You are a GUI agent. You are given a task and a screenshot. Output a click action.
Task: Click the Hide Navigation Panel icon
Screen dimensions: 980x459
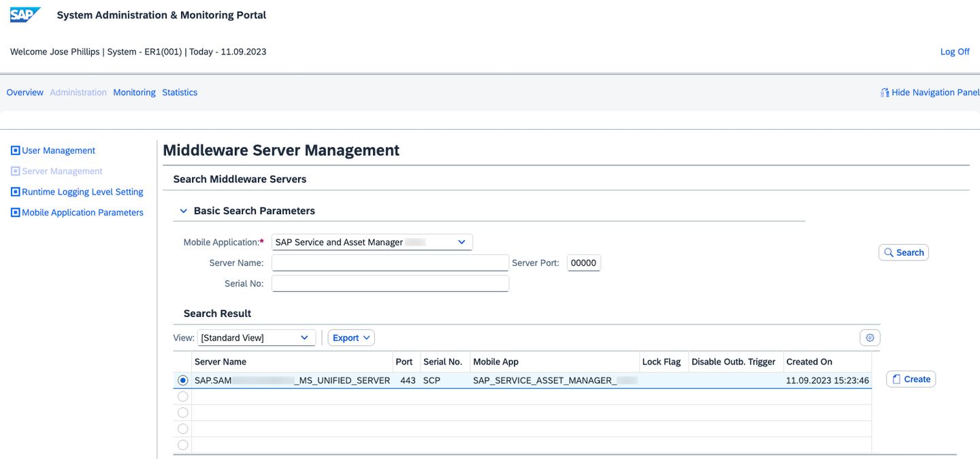(x=885, y=92)
